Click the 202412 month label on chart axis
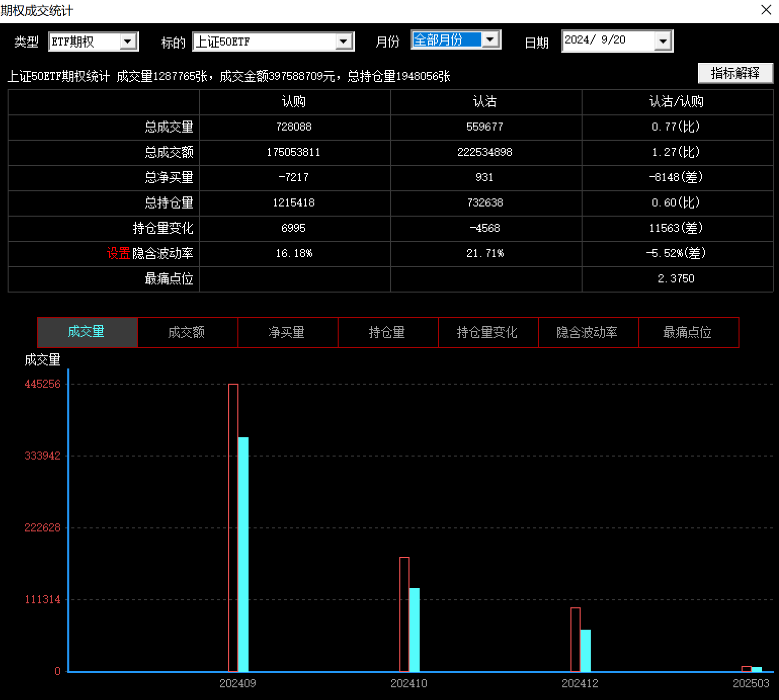Image resolution: width=779 pixels, height=700 pixels. (580, 683)
